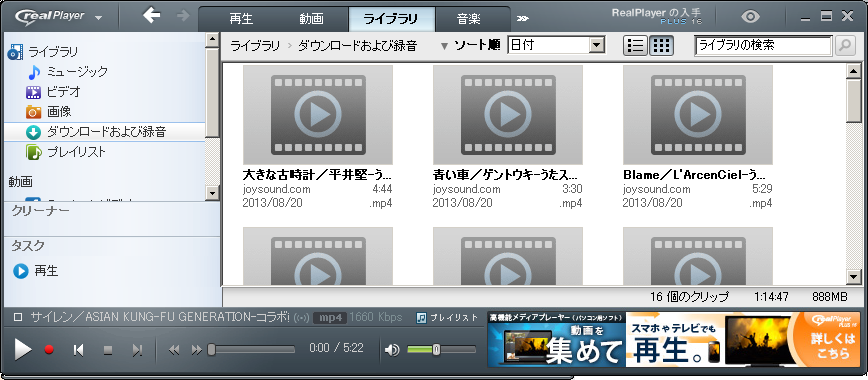
Task: Switch to the 再生 tab
Action: pos(241,19)
